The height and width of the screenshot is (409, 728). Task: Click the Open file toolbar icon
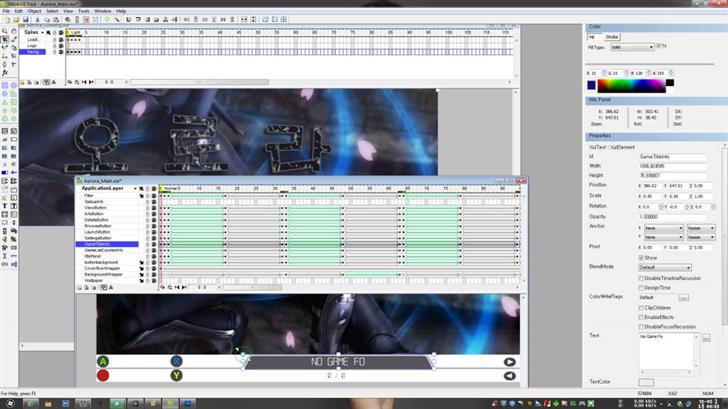[x=16, y=19]
